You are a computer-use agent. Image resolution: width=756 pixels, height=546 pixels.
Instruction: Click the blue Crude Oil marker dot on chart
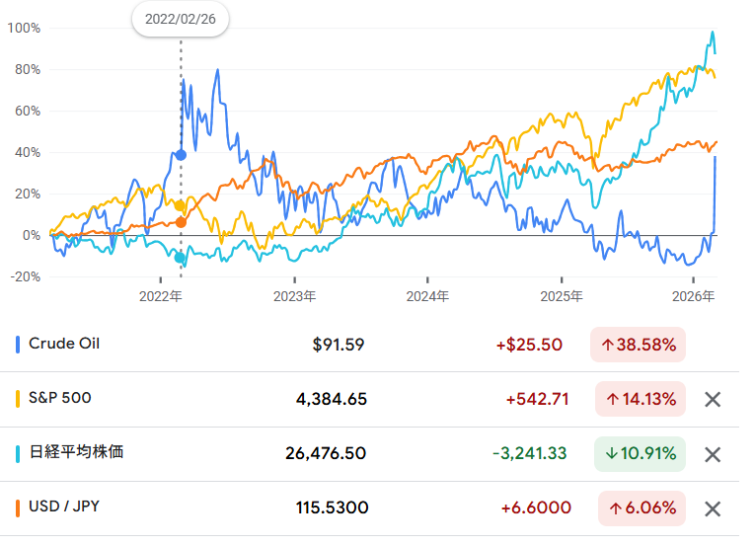pyautogui.click(x=181, y=155)
